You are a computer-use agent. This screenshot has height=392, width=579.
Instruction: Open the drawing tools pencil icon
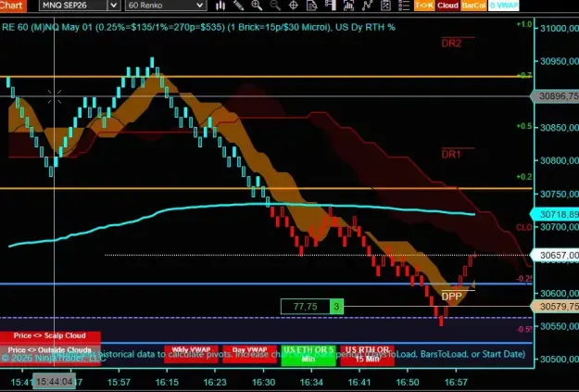[x=238, y=6]
